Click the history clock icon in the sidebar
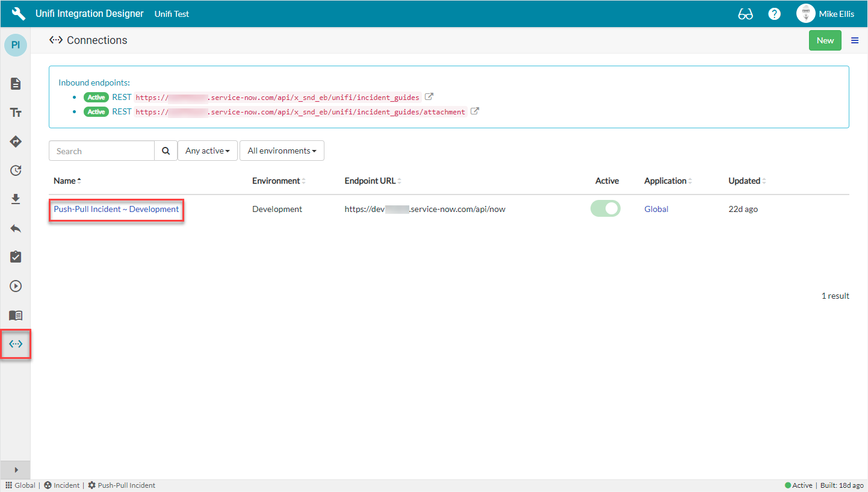Screen dimensions: 868x492 click(15, 170)
